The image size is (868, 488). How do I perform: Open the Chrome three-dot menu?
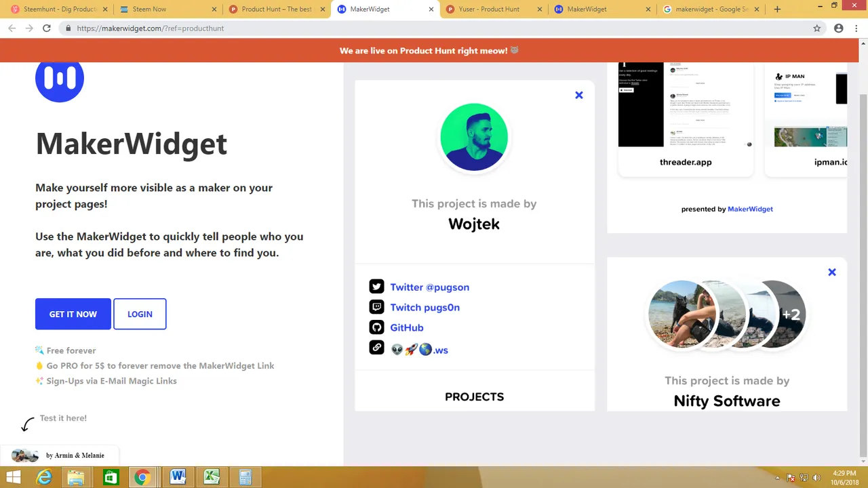click(x=857, y=28)
